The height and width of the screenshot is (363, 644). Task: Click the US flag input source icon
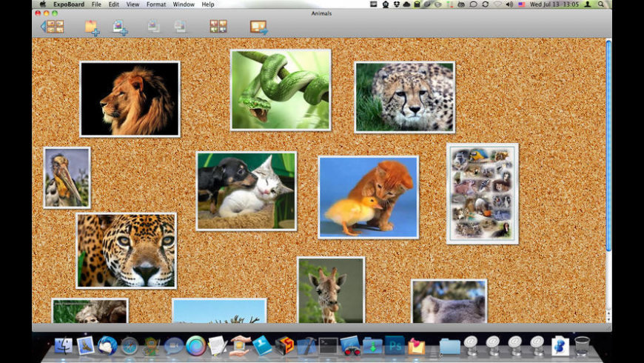(522, 4)
